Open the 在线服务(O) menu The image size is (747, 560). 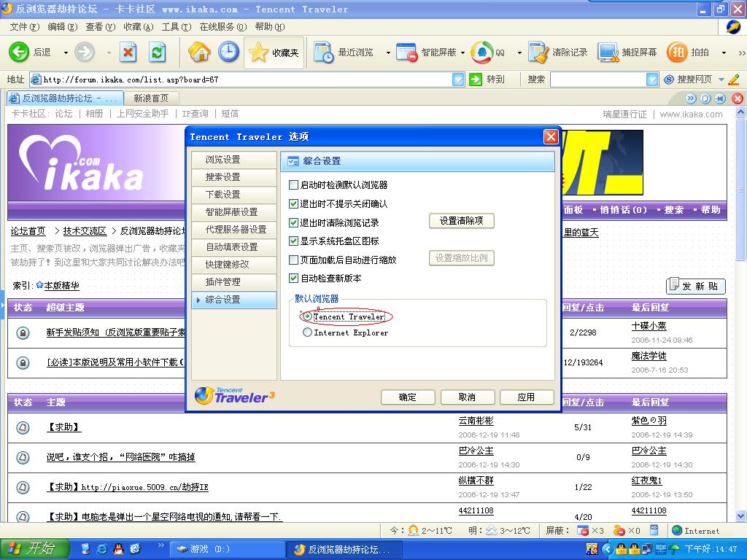[223, 27]
